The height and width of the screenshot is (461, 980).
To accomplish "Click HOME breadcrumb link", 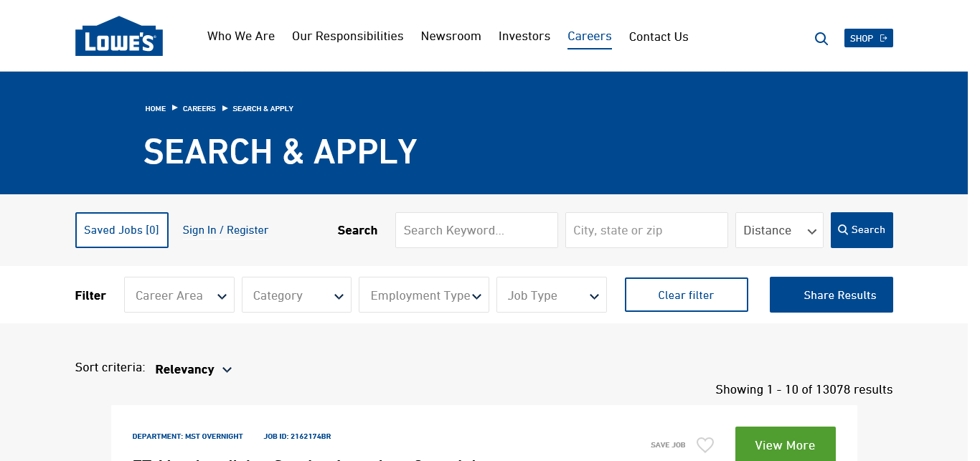I will 155,109.
